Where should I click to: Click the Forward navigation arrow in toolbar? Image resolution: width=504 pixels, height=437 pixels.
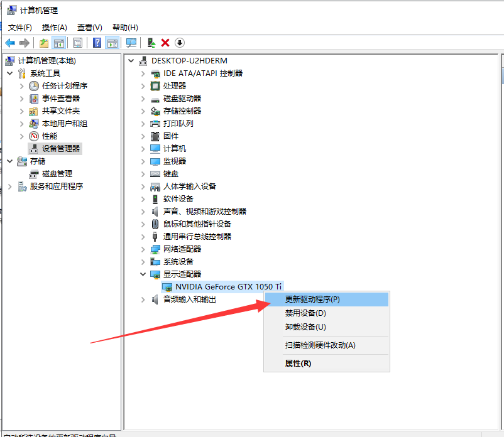25,42
